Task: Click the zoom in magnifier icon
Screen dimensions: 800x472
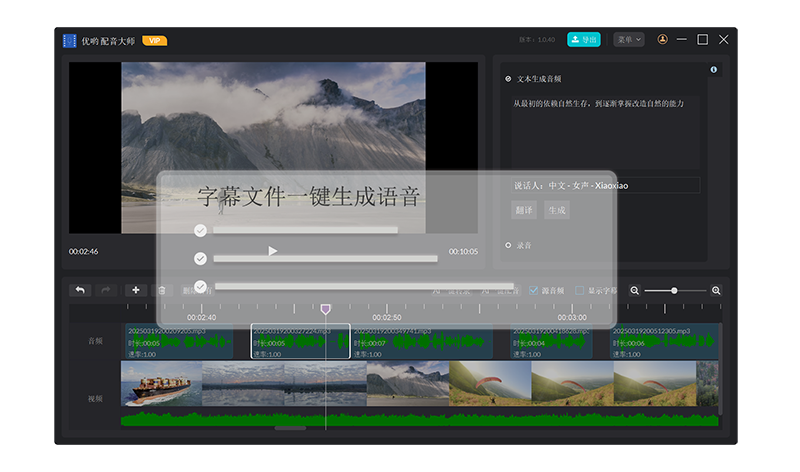Action: (x=716, y=290)
